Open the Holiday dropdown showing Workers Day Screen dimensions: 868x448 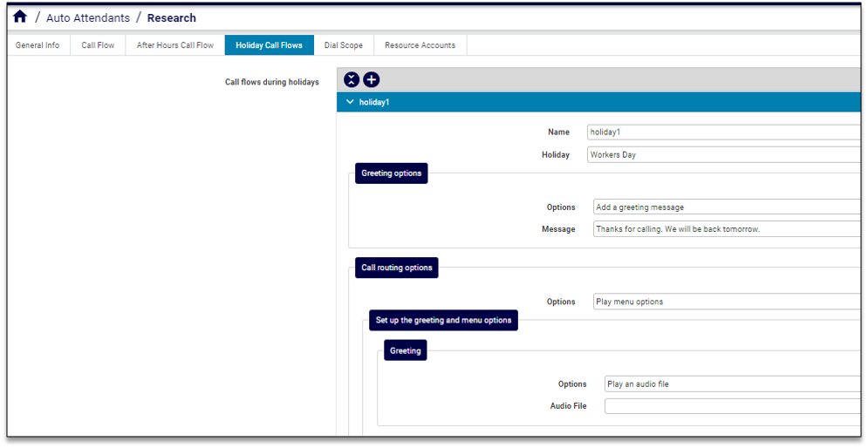click(724, 155)
